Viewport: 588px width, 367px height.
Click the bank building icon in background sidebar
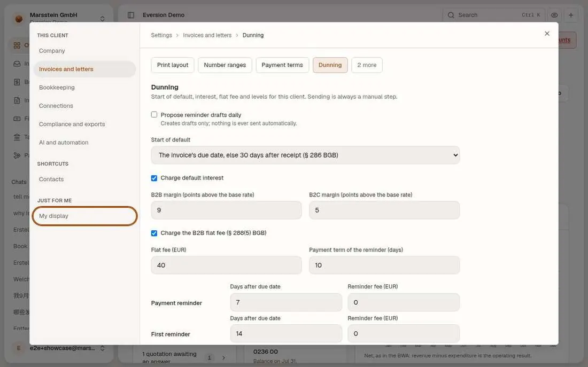click(17, 137)
